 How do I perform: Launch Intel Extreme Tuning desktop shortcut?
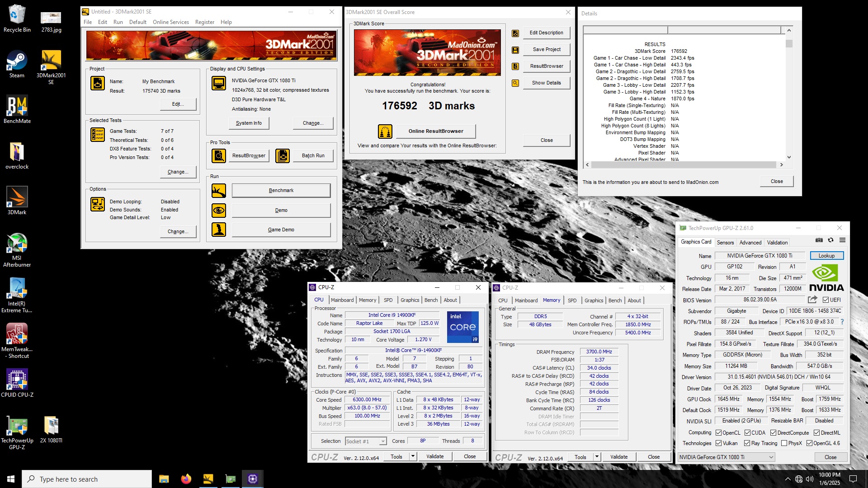[17, 295]
